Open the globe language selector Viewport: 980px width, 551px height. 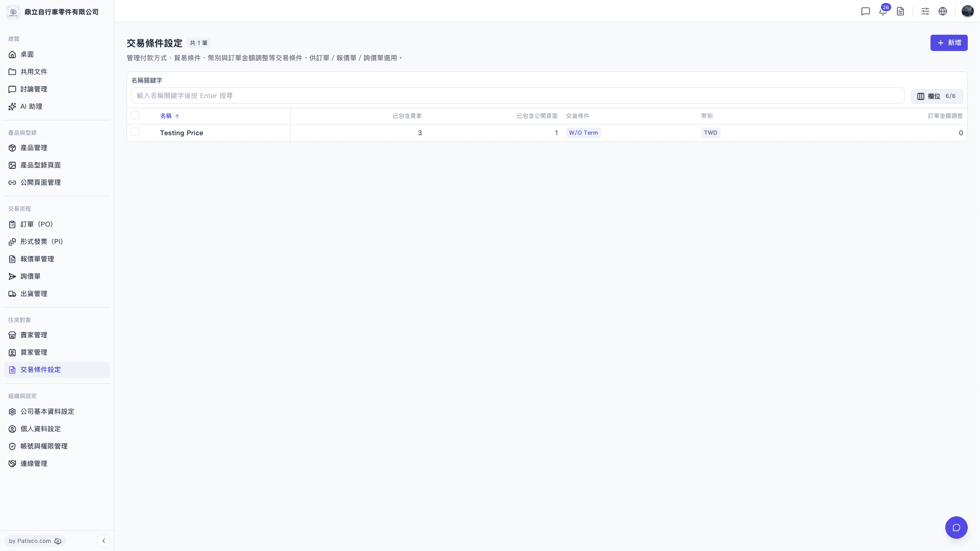pos(943,11)
